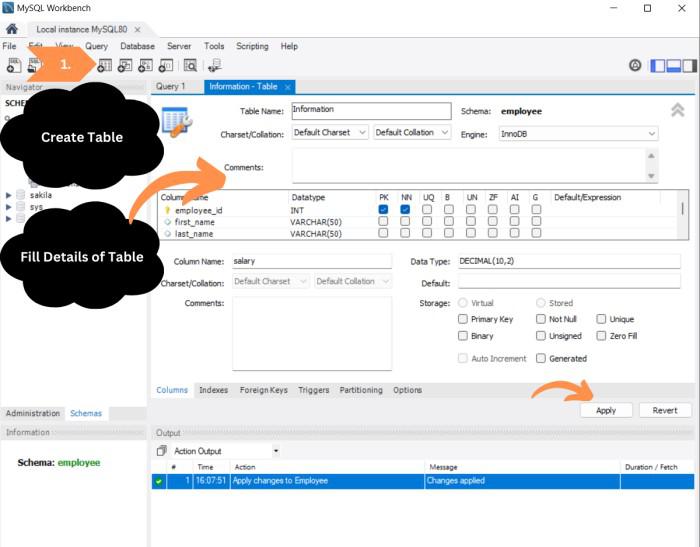Image resolution: width=700 pixels, height=547 pixels.
Task: Click the home screen icon
Action: [x=12, y=29]
